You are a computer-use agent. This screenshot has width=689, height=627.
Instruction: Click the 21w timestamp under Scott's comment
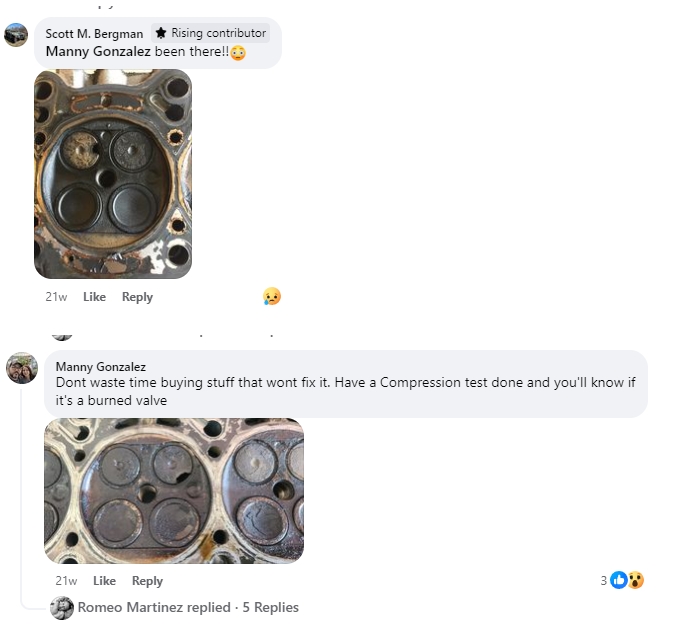55,297
